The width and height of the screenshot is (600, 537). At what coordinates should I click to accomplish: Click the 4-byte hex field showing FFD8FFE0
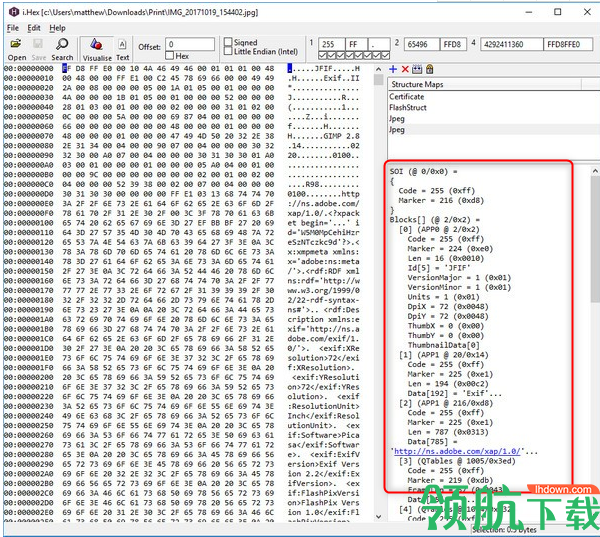570,44
